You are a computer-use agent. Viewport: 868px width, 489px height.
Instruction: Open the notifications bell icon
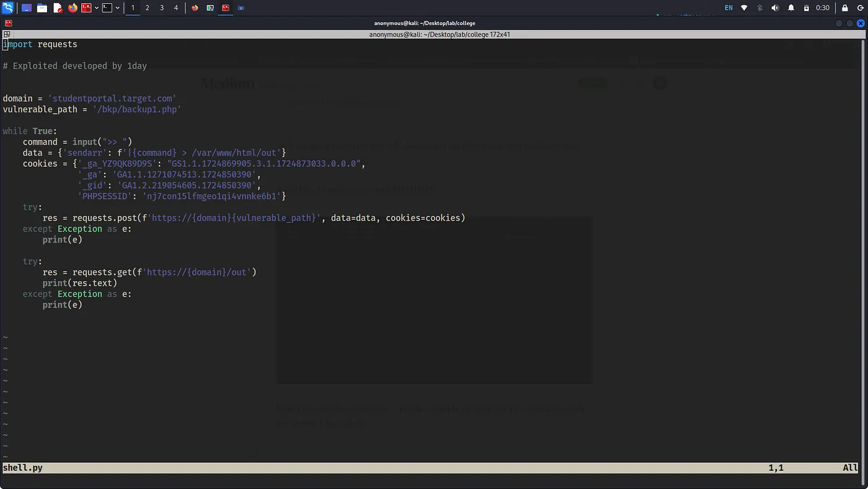(x=791, y=8)
